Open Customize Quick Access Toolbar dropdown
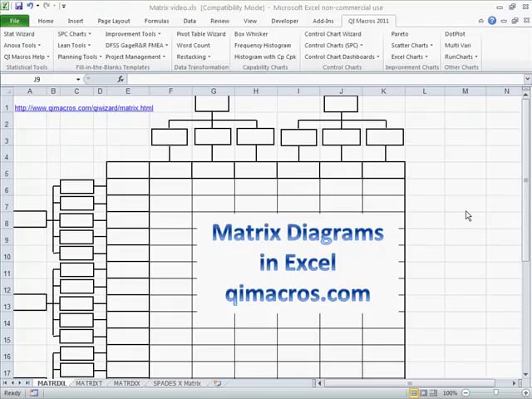The width and height of the screenshot is (532, 399). pos(63,6)
